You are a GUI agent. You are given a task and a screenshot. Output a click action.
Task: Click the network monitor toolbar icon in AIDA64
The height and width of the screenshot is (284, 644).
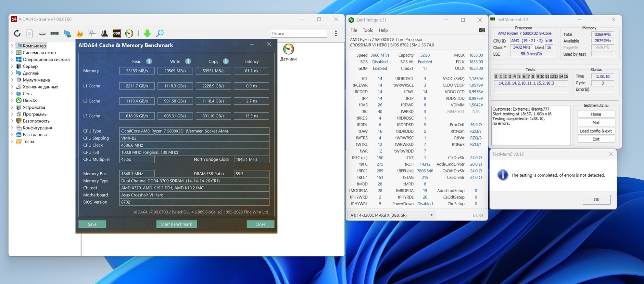tap(67, 33)
